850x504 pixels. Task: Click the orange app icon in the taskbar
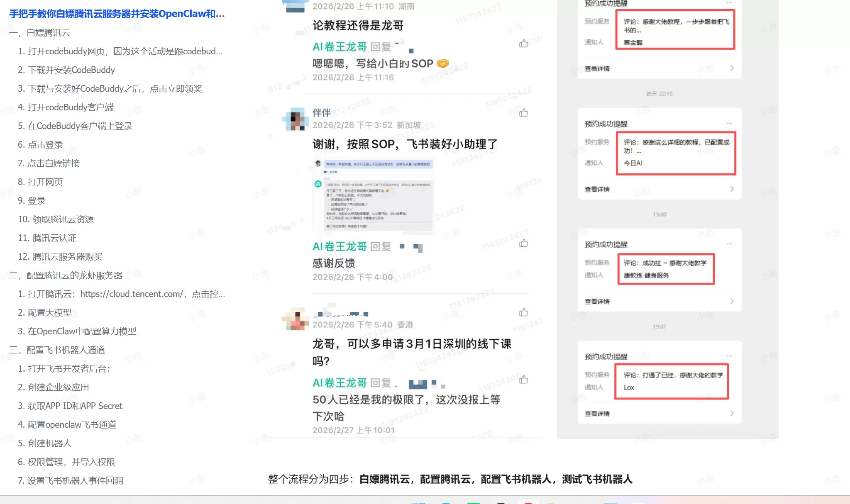(x=552, y=502)
